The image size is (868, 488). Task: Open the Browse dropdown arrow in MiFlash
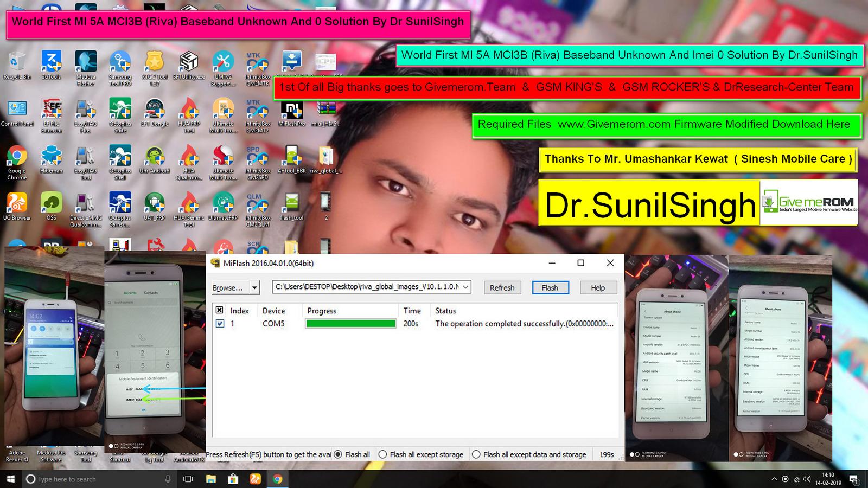coord(254,287)
